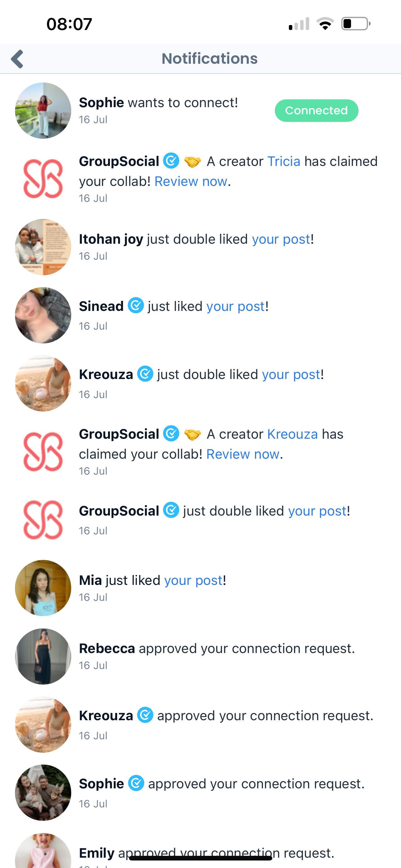Viewport: 401px width, 868px height.
Task: View Sinead's profile photo
Action: (43, 315)
